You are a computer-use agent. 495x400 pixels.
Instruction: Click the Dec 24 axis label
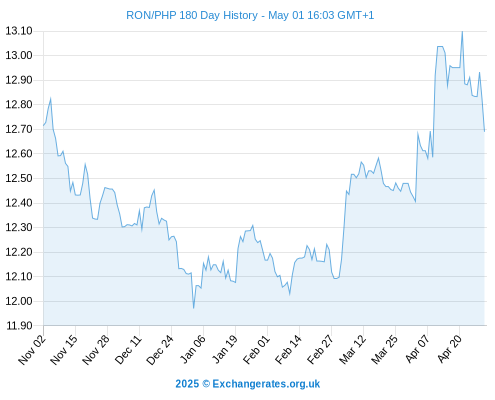(160, 350)
